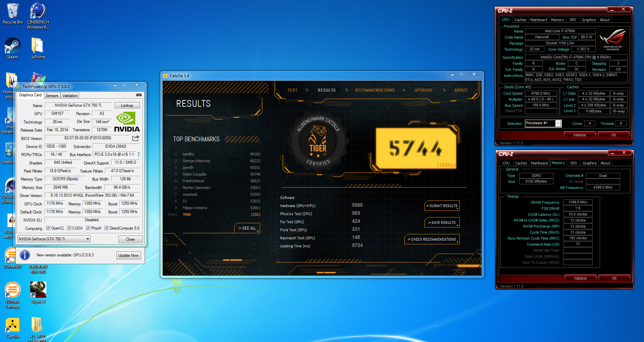
Task: Click CHECK RECOMMENDATIONS in Catzilla
Action: 432,239
